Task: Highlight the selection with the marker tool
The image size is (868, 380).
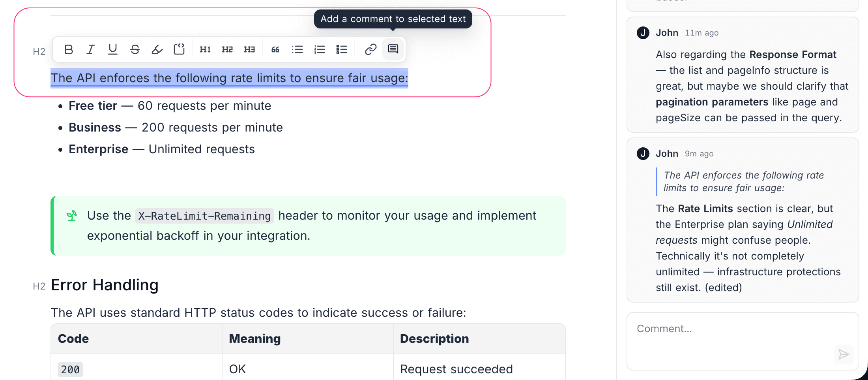Action: coord(157,49)
